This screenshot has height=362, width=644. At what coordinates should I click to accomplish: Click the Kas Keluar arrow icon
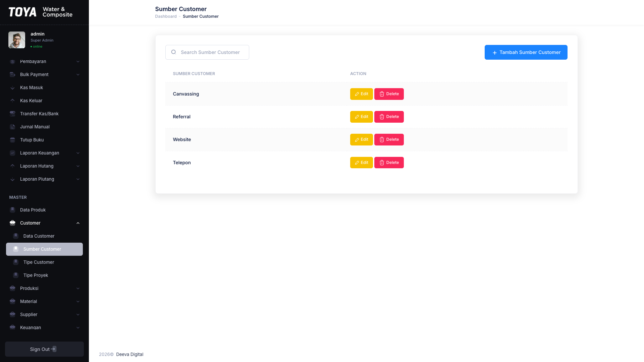point(12,101)
